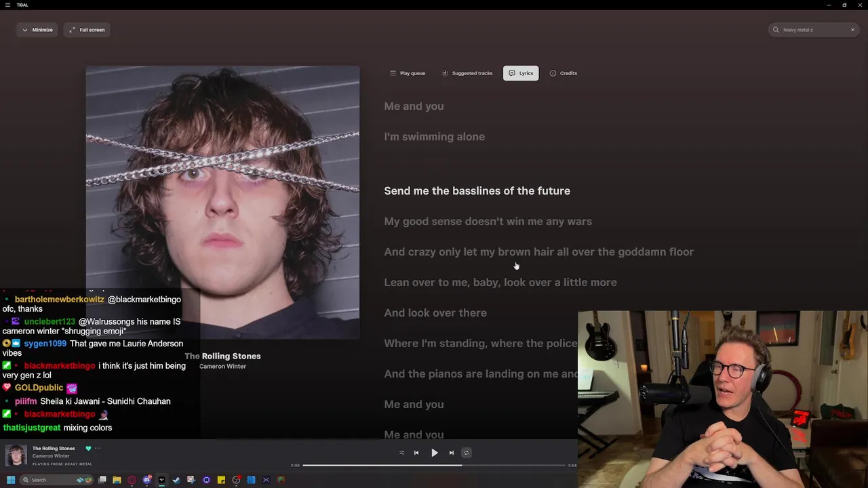Image resolution: width=868 pixels, height=488 pixels.
Task: Click the lyric line starting 'And crazy only let my brown hair'
Action: (x=538, y=252)
